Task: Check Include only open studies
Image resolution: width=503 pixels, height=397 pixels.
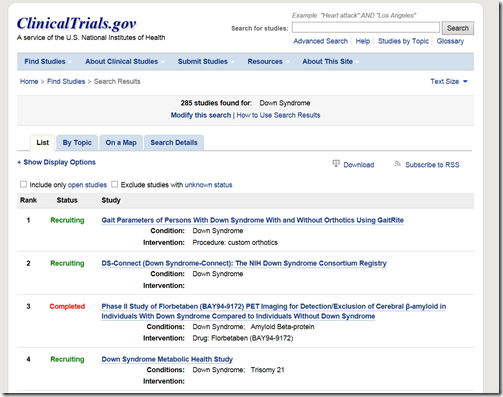Action: [23, 184]
